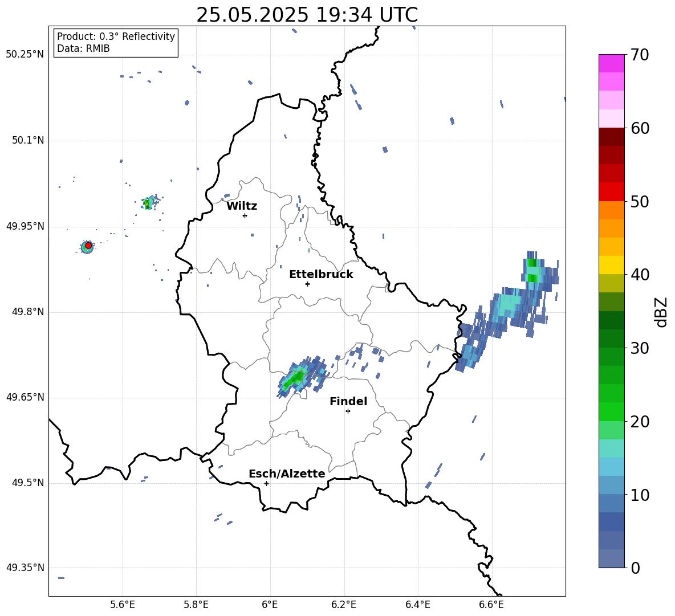
Task: Click the 49.8°N latitude label
Action: (x=28, y=312)
